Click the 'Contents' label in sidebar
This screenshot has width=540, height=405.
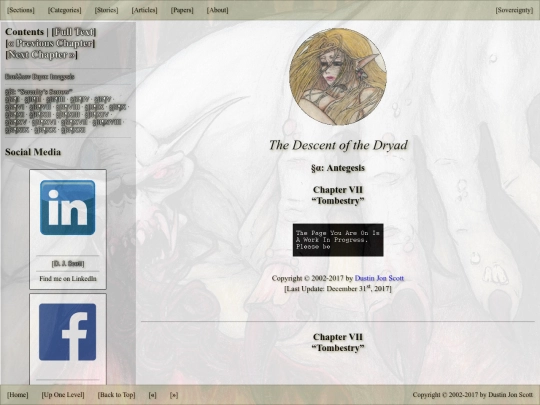point(24,32)
